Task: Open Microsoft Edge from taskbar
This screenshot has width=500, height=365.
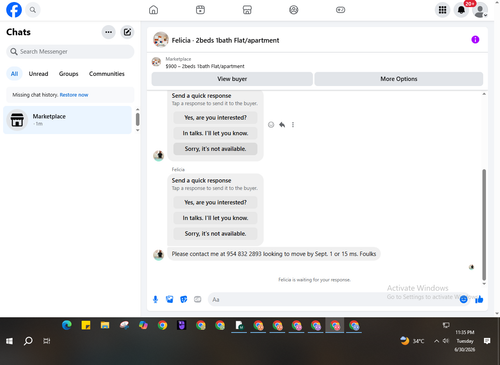Action: [x=67, y=325]
